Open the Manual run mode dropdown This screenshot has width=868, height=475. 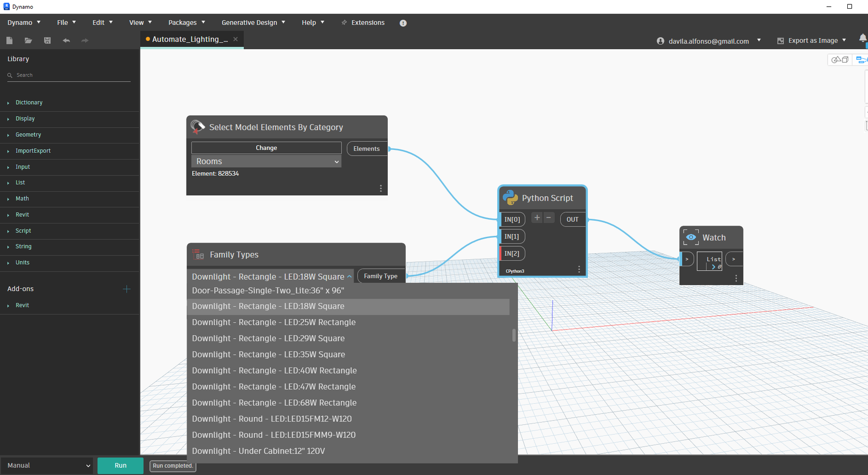[47, 465]
